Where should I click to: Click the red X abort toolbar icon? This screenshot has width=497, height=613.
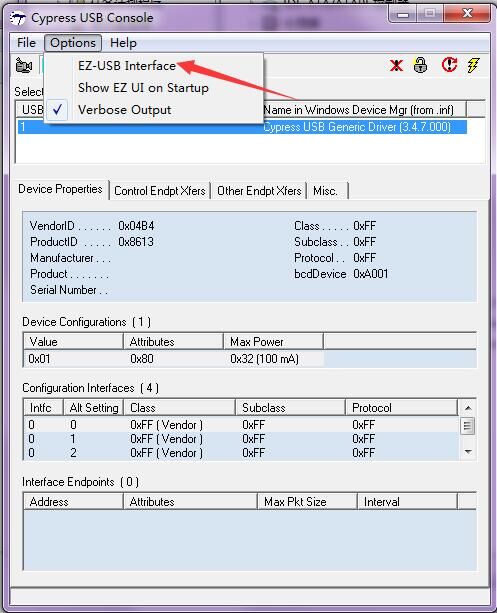tap(397, 65)
